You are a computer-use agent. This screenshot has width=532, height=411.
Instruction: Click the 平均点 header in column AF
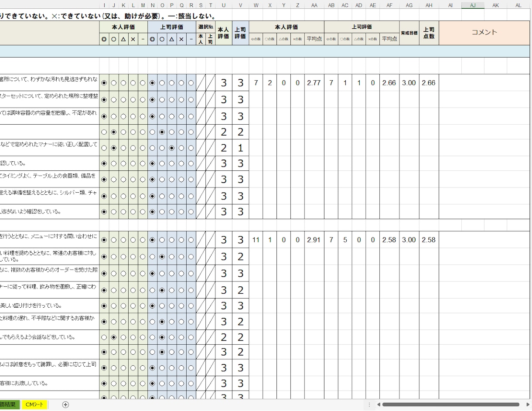tap(389, 39)
